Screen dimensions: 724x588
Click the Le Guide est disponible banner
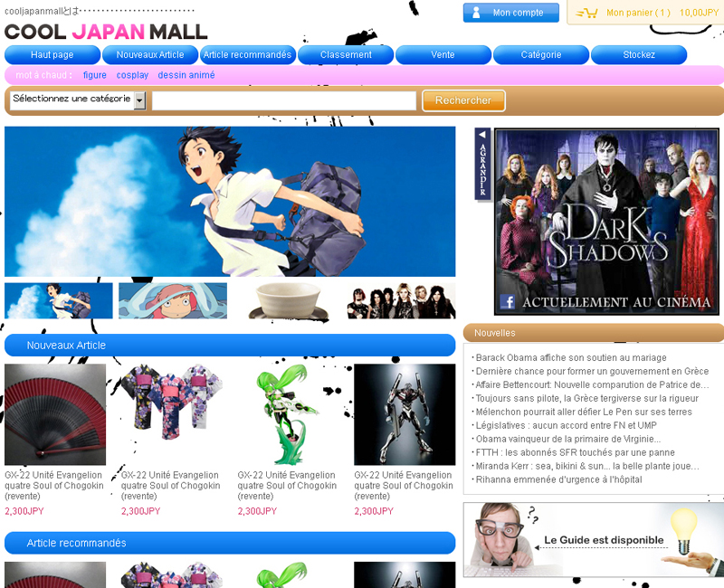594,539
